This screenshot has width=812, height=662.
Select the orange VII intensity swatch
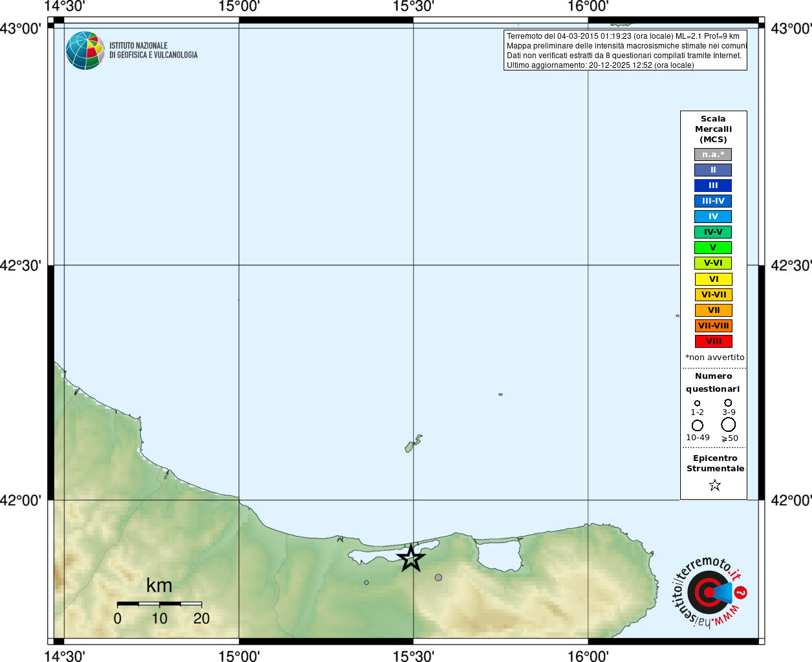tap(714, 310)
